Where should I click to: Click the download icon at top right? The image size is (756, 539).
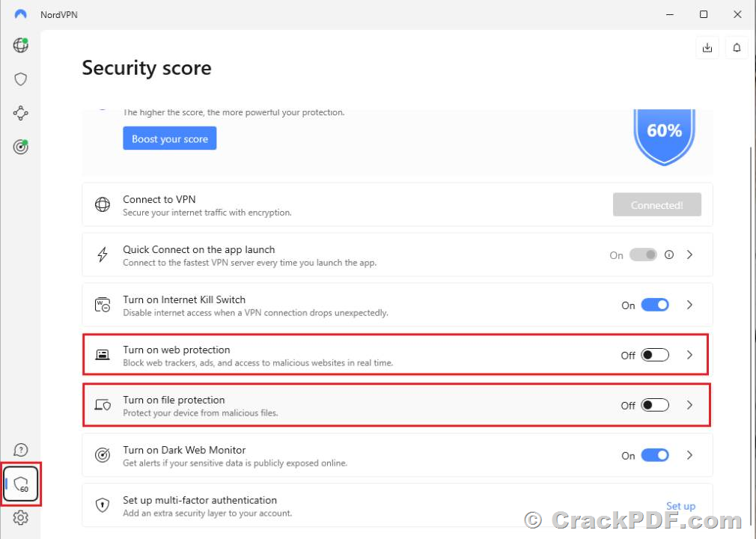tap(707, 48)
